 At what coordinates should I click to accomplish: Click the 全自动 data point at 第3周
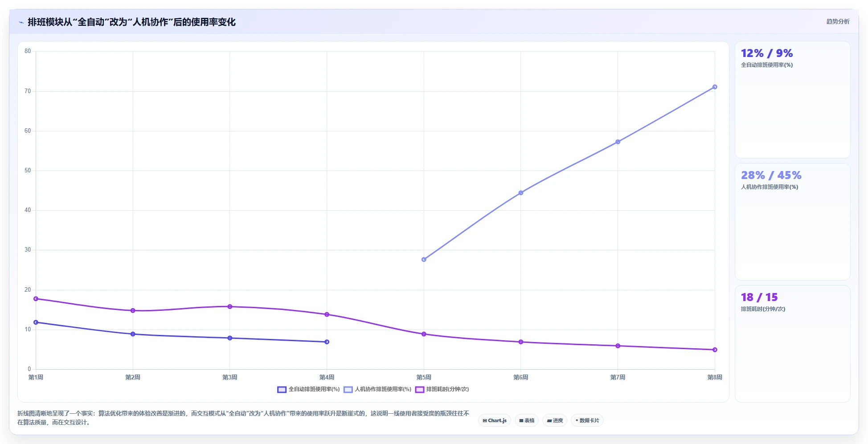(x=230, y=338)
